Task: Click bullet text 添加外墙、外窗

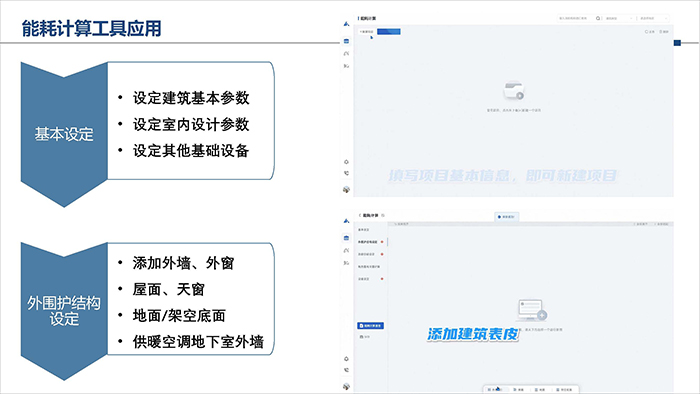Action: pyautogui.click(x=183, y=263)
